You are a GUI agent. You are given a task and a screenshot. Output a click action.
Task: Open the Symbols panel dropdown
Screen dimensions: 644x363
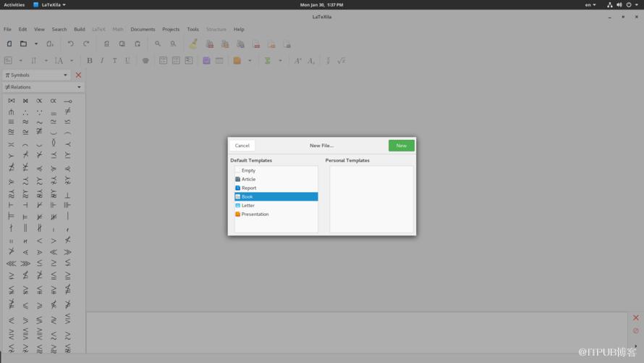36,75
